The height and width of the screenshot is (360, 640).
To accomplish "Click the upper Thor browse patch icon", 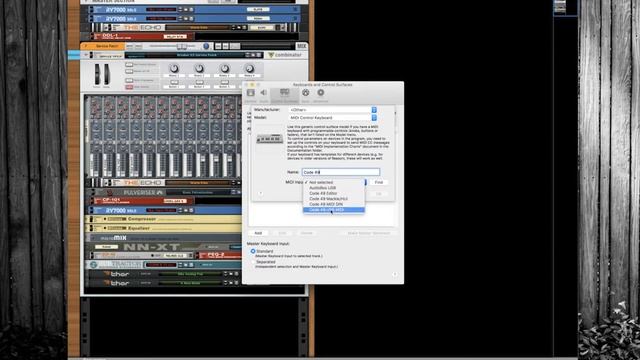I will pyautogui.click(x=231, y=274).
